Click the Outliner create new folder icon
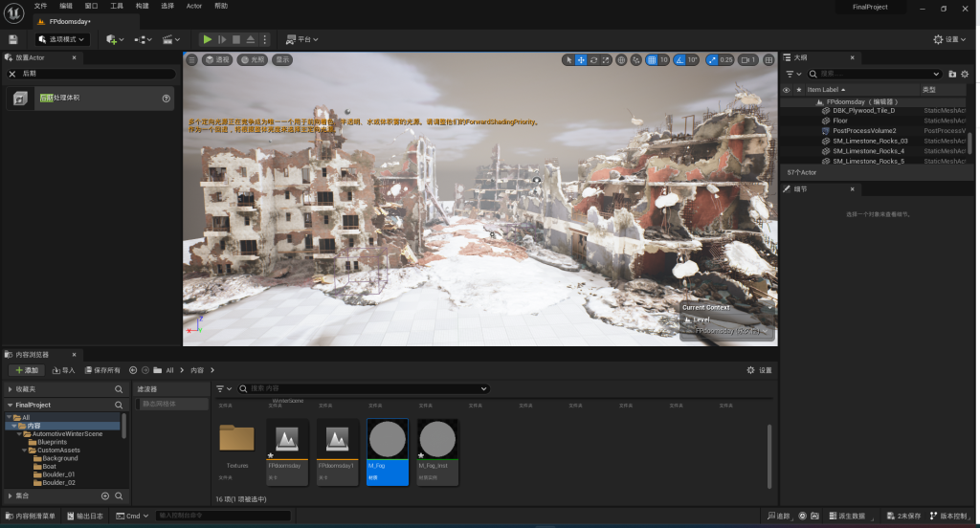The height and width of the screenshot is (528, 980). pos(952,74)
